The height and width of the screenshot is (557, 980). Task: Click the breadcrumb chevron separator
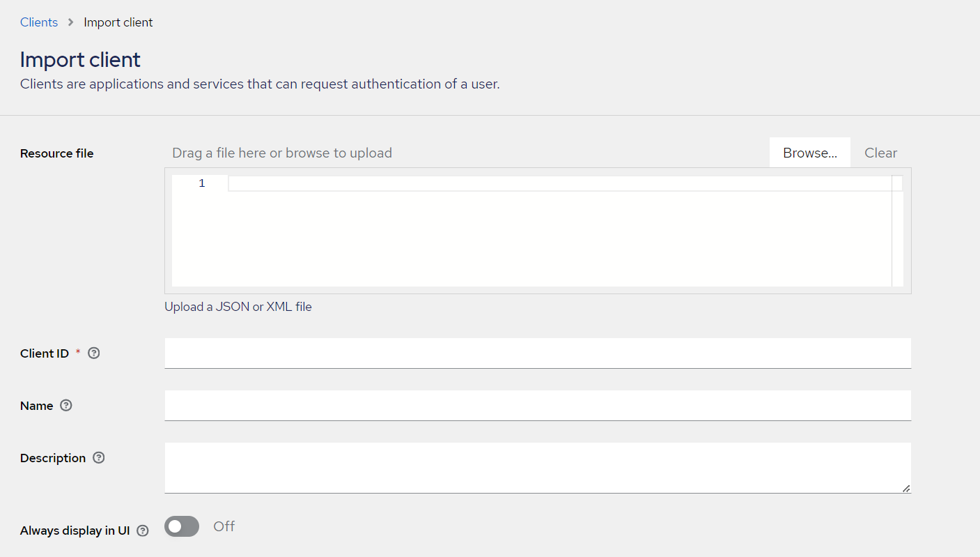[70, 22]
